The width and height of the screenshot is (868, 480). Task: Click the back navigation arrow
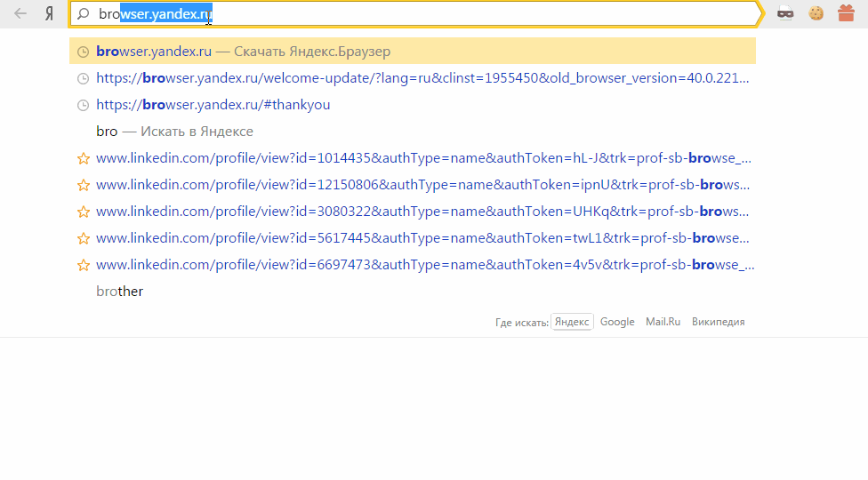[20, 13]
